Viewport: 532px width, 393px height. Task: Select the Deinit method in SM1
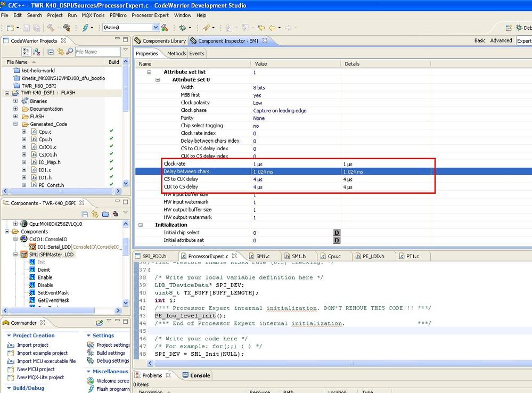coord(44,270)
